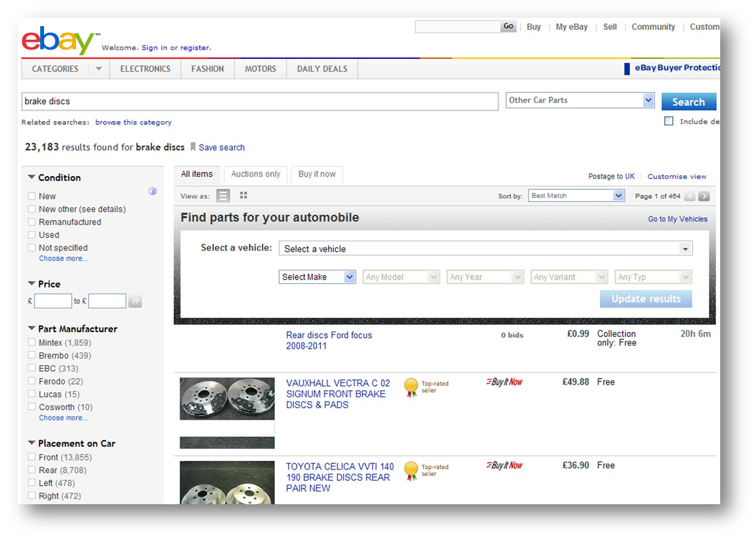Screen dimensions: 756x540
Task: Submit the price range arrow button
Action: [x=135, y=301]
